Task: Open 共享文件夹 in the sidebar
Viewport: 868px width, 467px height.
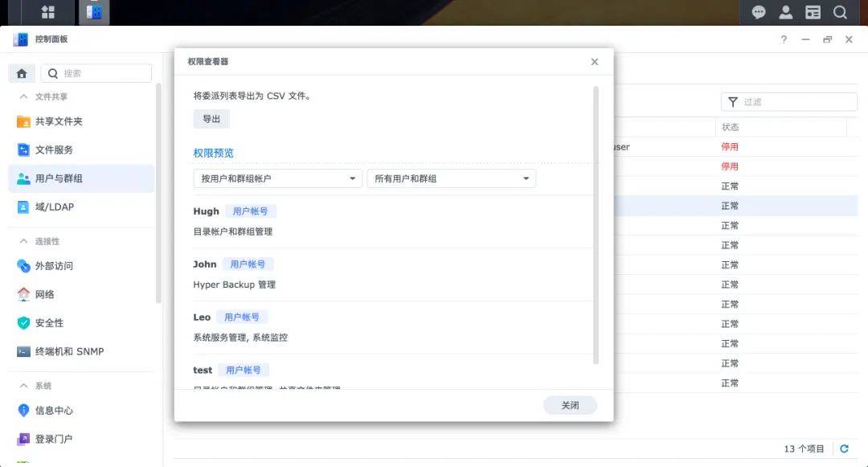Action: (59, 121)
